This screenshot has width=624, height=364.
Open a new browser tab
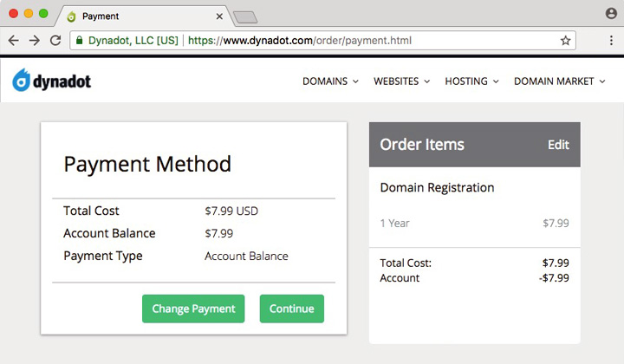tap(245, 17)
